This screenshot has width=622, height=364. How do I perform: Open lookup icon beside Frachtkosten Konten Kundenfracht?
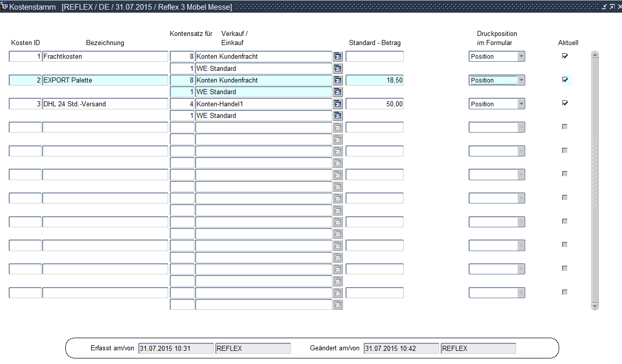coord(338,57)
